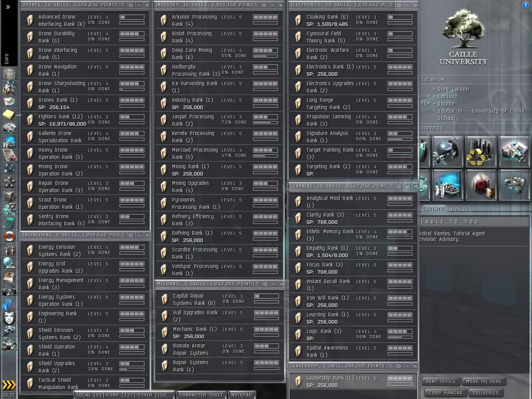
Task: Open the in-game browser globe icon
Action: tap(9, 262)
